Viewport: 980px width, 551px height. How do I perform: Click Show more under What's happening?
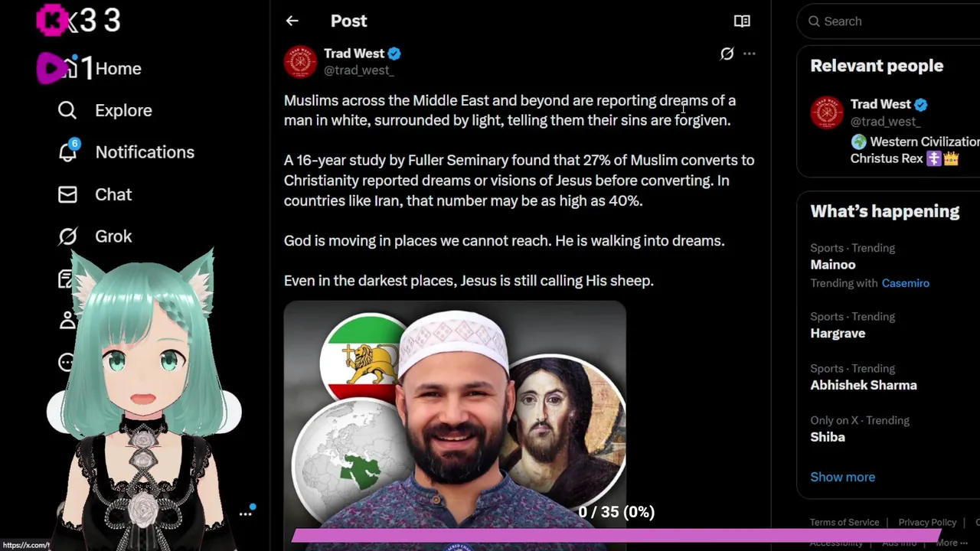pyautogui.click(x=842, y=477)
